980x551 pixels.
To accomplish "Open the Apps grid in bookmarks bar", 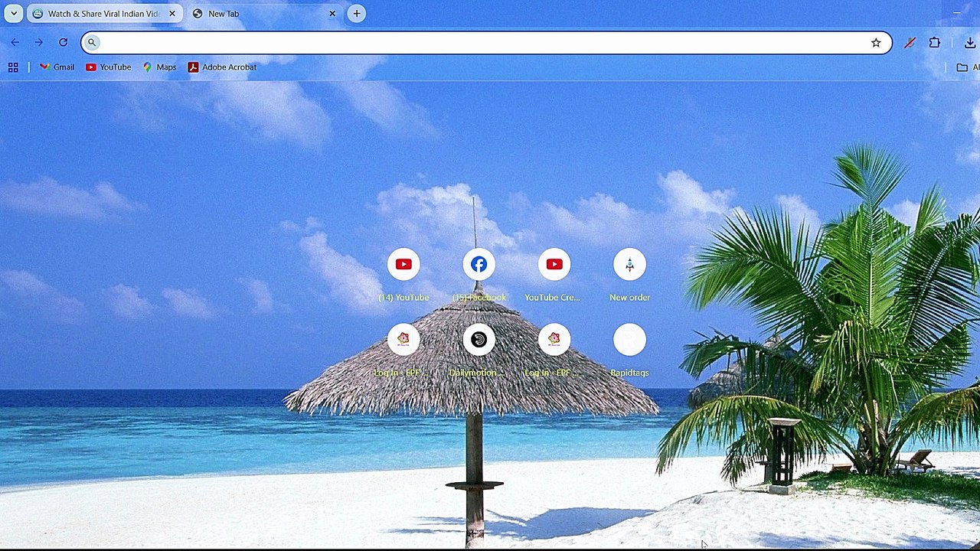I will click(x=13, y=67).
